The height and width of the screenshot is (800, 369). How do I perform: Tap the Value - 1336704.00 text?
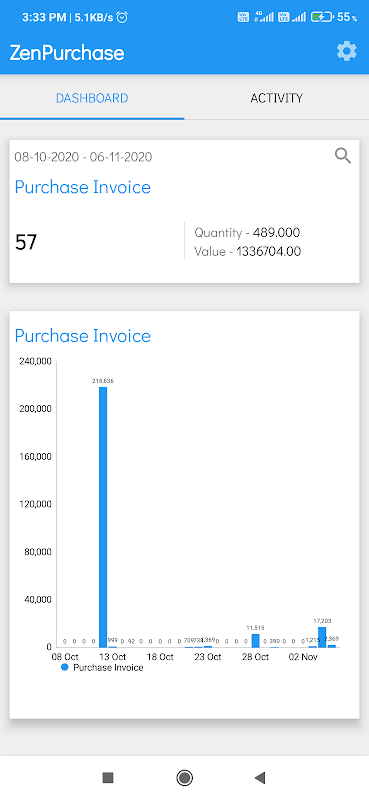[x=248, y=252]
